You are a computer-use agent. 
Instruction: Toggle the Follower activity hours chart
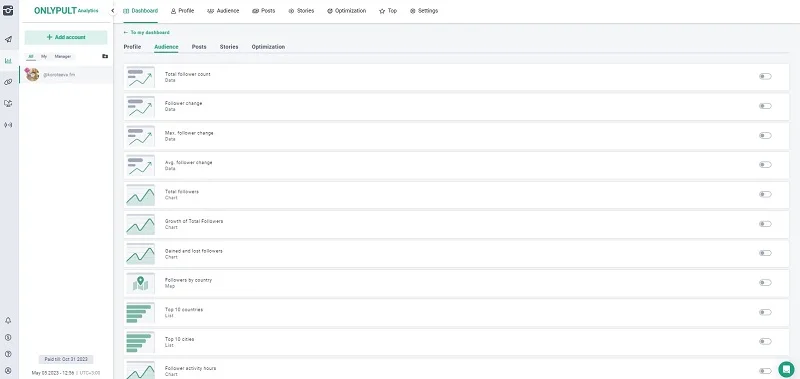(765, 371)
